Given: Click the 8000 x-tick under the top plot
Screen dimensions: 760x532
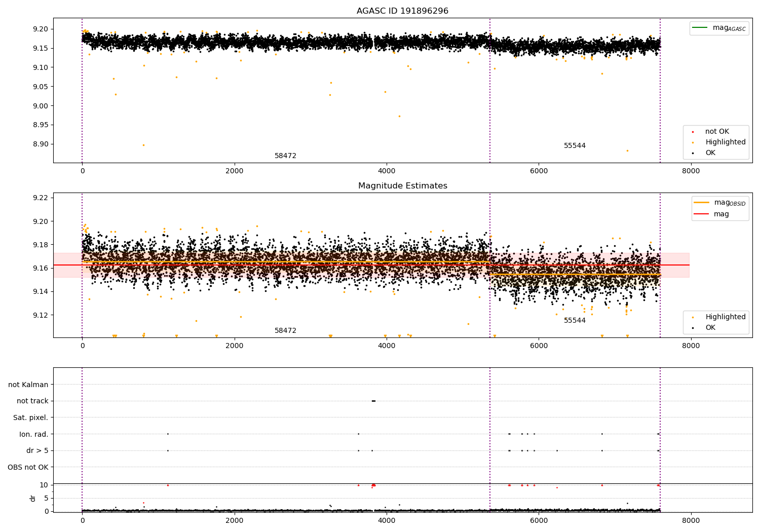Looking at the screenshot, I should point(691,171).
